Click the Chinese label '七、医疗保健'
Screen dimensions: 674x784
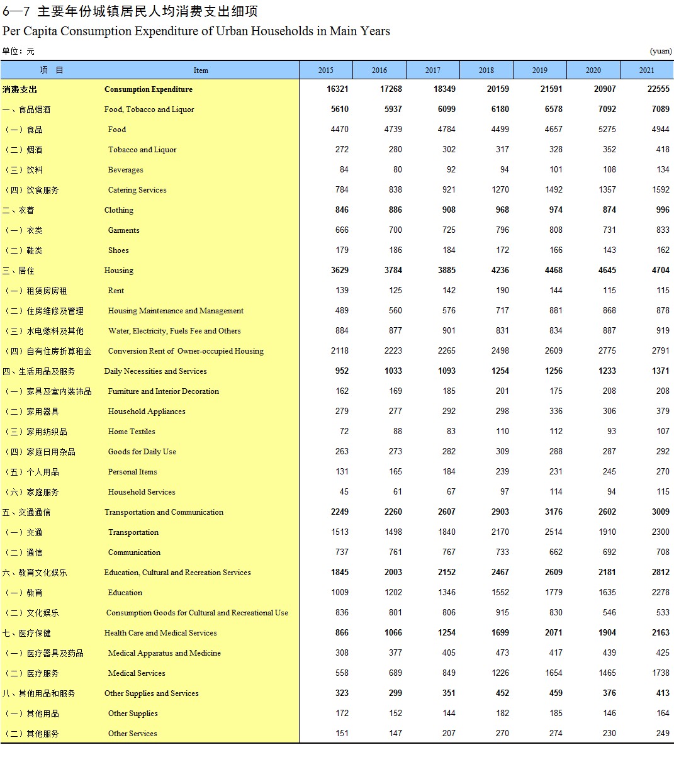click(x=26, y=633)
